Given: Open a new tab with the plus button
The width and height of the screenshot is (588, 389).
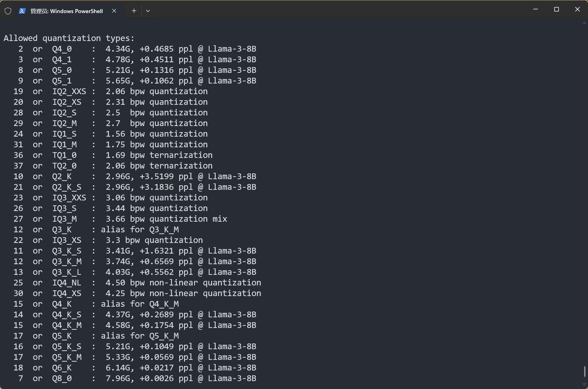Looking at the screenshot, I should coord(134,11).
